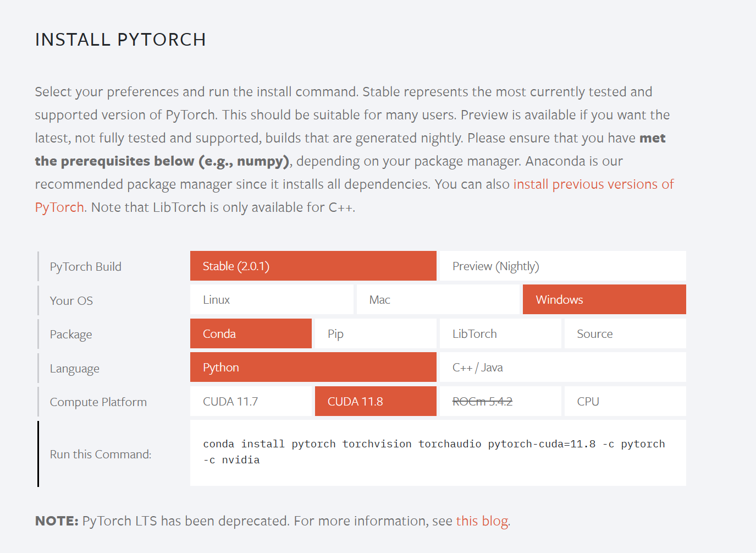Switch to the Pip package option

point(374,333)
